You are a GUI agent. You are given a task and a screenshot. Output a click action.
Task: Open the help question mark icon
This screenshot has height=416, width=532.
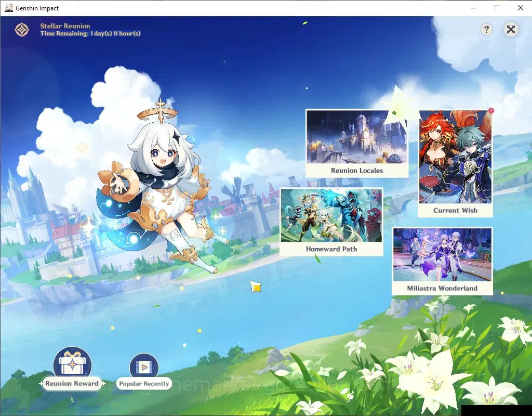486,30
